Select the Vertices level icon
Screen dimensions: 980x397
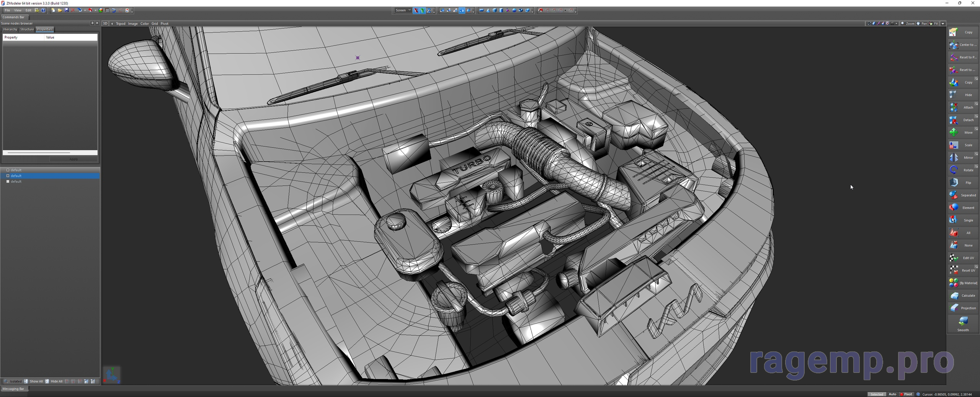point(442,10)
